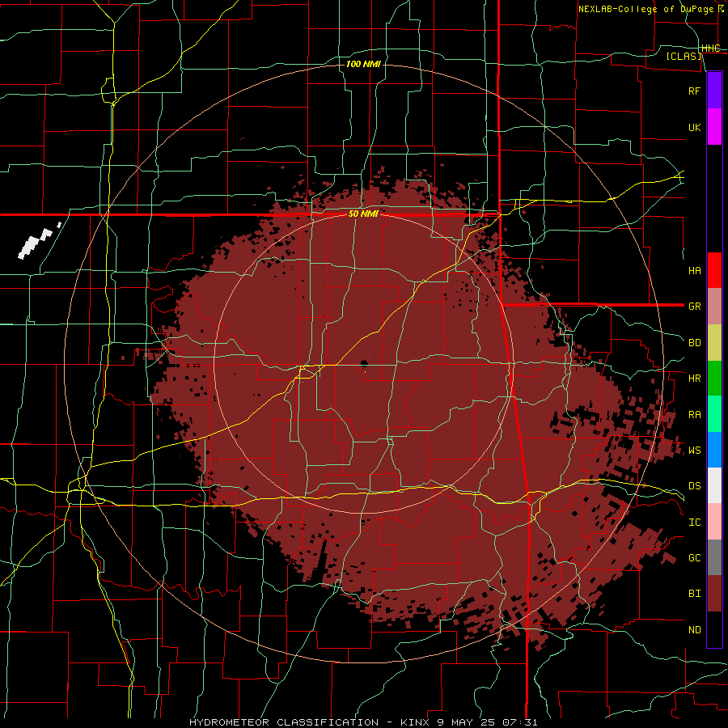Click the "GC" legend label

(x=694, y=558)
